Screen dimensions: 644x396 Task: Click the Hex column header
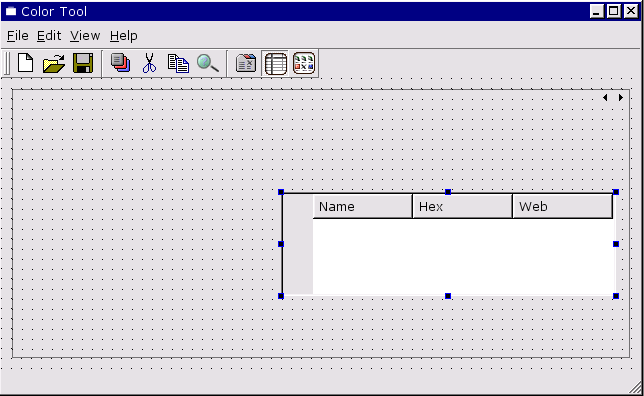(462, 206)
